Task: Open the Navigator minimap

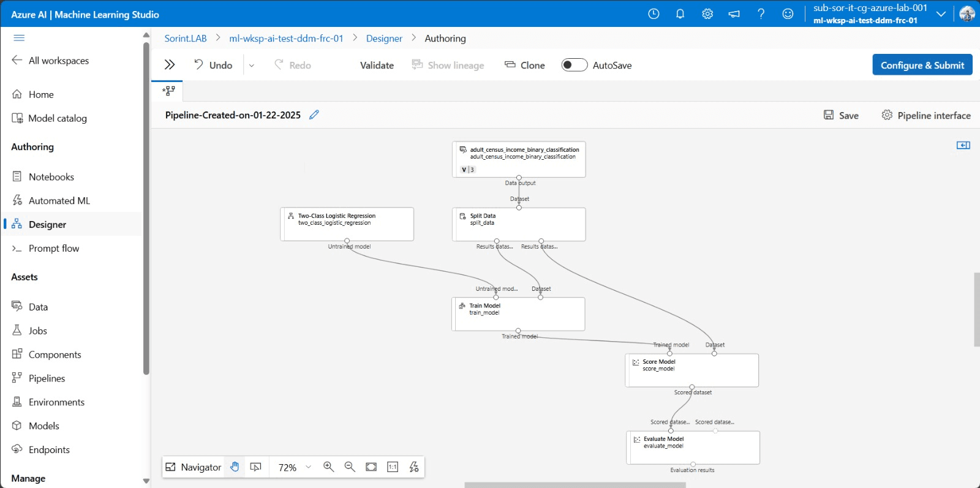Action: tap(194, 467)
